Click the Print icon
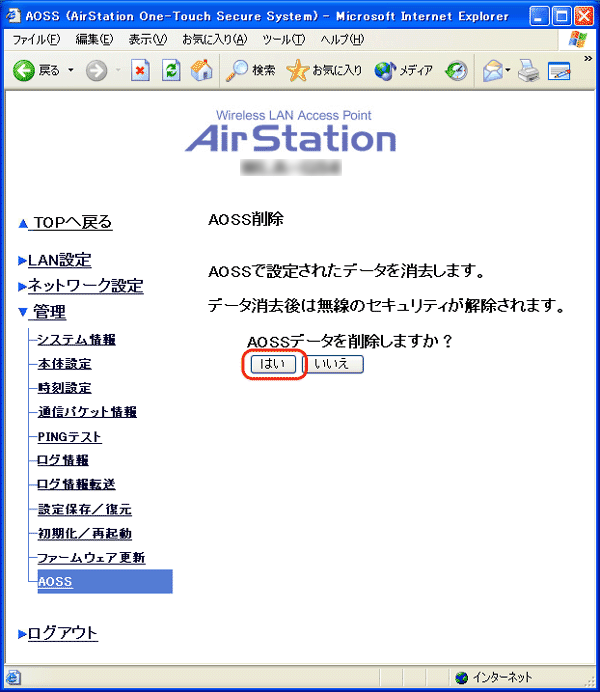600x692 pixels. coord(528,70)
